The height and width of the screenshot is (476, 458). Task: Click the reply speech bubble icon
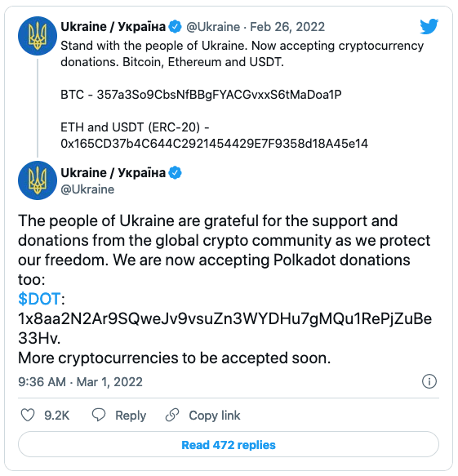[x=99, y=415]
